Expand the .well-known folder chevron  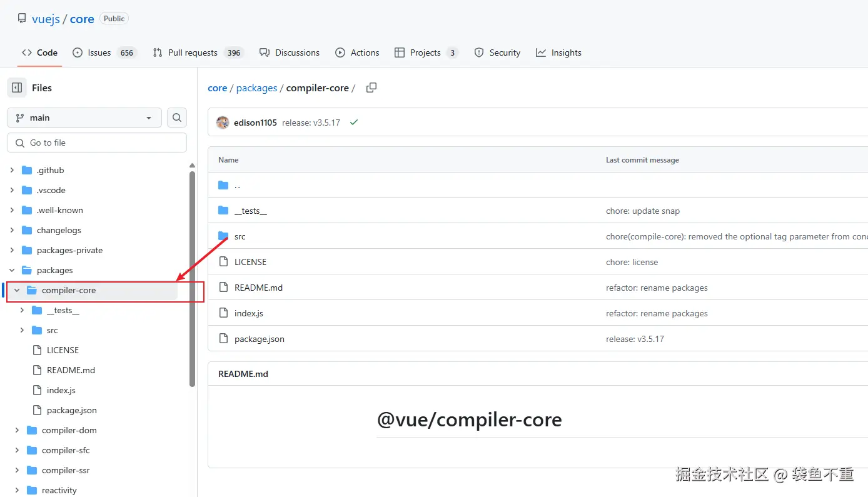pos(12,210)
